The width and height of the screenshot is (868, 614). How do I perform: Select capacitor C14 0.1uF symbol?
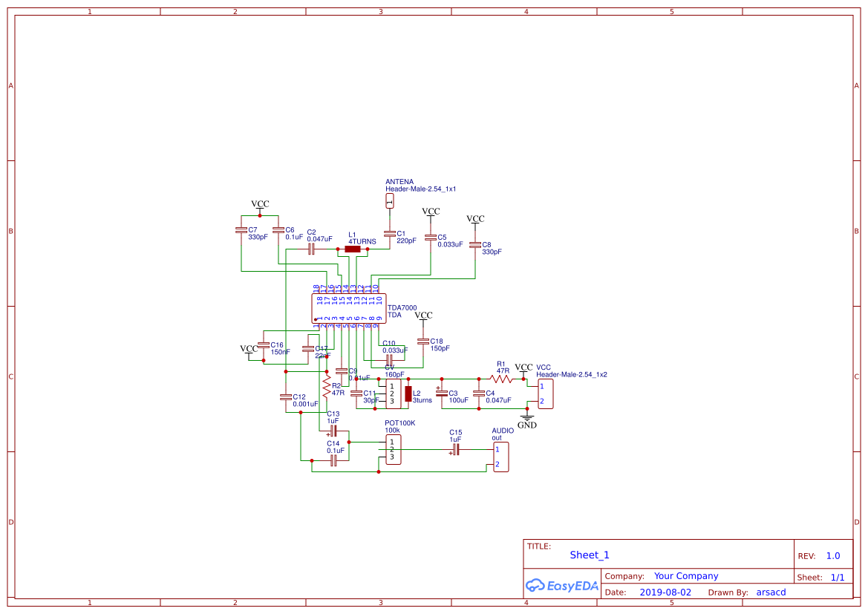click(x=334, y=460)
